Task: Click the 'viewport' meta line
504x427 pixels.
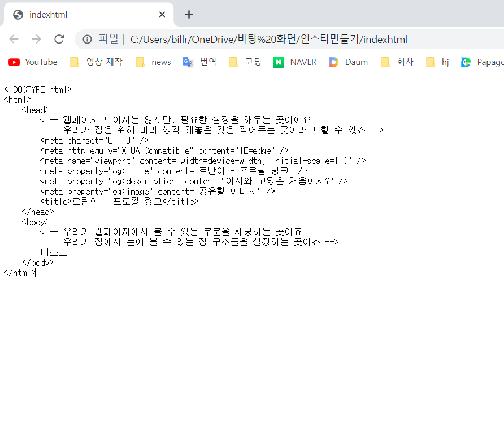Action: click(203, 161)
